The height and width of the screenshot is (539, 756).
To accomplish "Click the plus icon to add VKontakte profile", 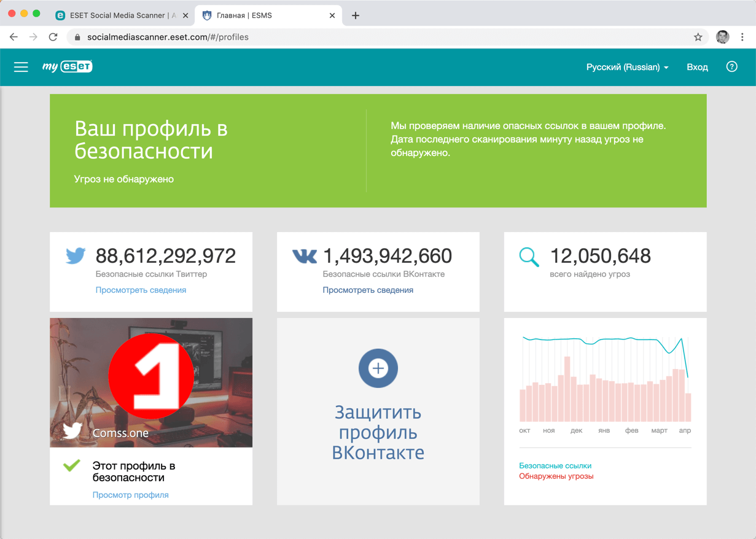I will tap(378, 368).
